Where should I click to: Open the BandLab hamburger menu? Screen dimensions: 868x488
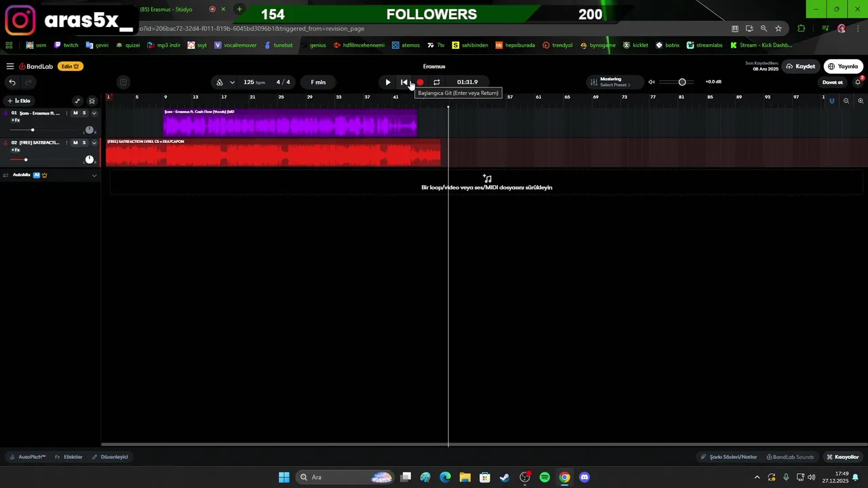pyautogui.click(x=10, y=66)
